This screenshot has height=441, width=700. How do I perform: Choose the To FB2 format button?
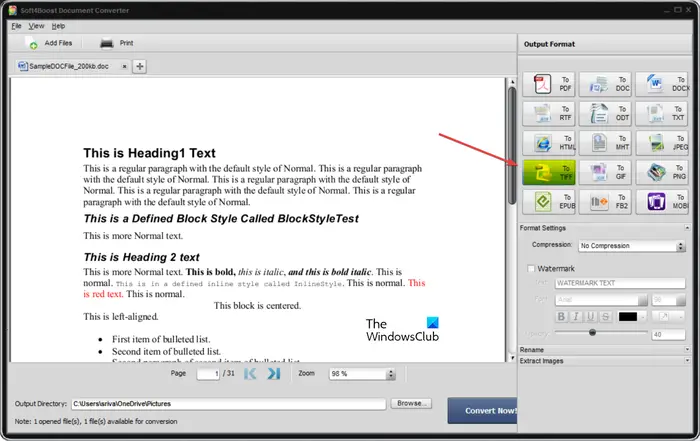tap(605, 202)
